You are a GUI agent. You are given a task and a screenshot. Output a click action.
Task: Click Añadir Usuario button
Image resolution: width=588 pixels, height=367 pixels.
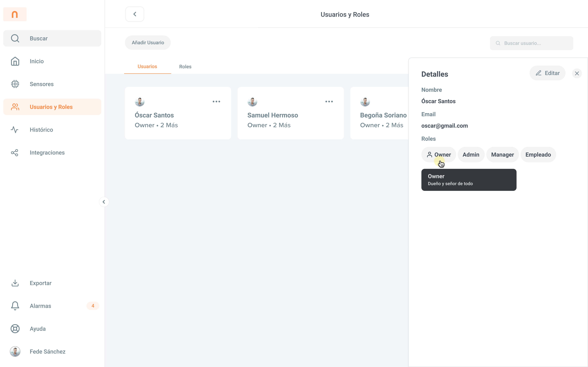[x=148, y=43]
